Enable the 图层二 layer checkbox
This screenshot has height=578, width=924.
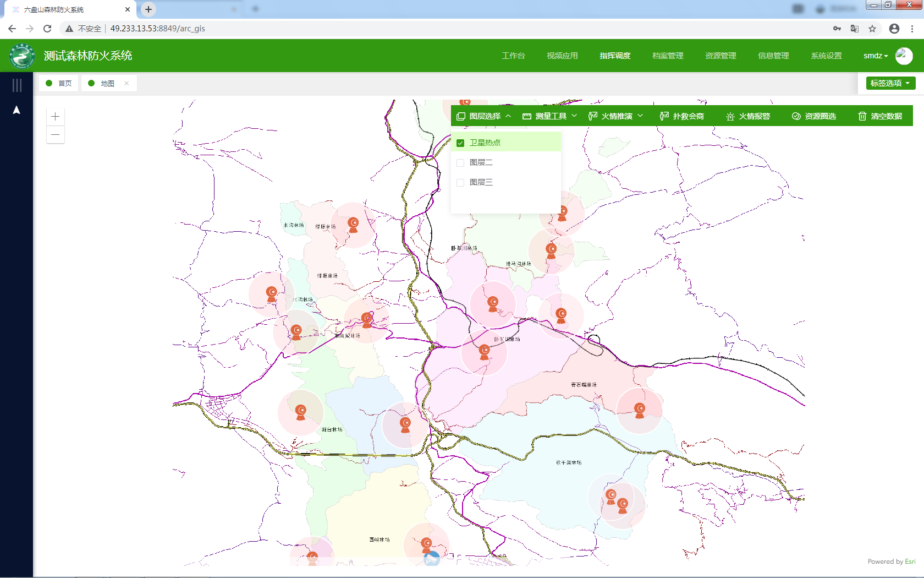point(460,163)
